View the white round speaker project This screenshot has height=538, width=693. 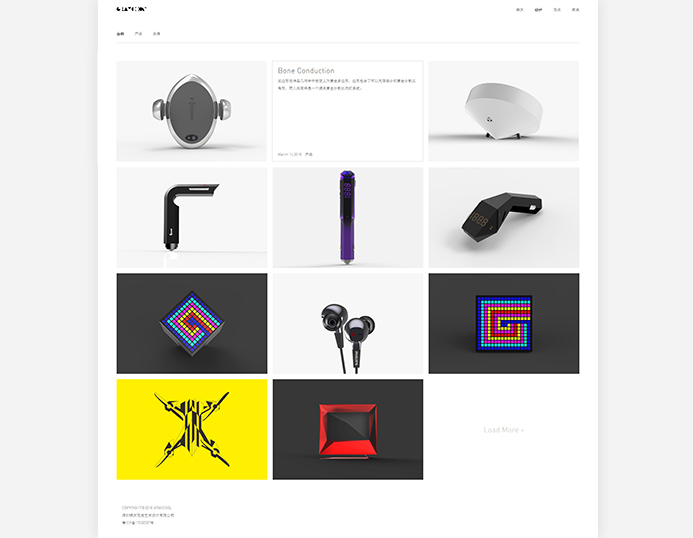tap(503, 111)
